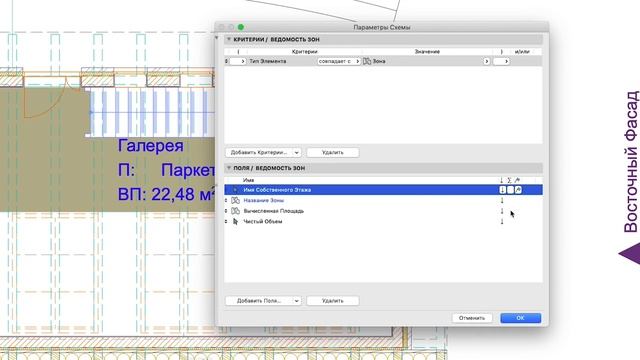The width and height of the screenshot is (640, 360).
Task: Click zone icon beside Вычисленная Площадь
Action: tap(235, 211)
